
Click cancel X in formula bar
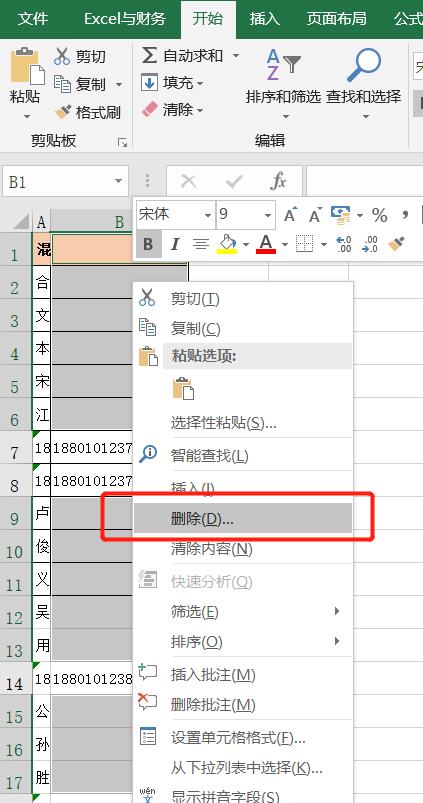pyautogui.click(x=189, y=181)
